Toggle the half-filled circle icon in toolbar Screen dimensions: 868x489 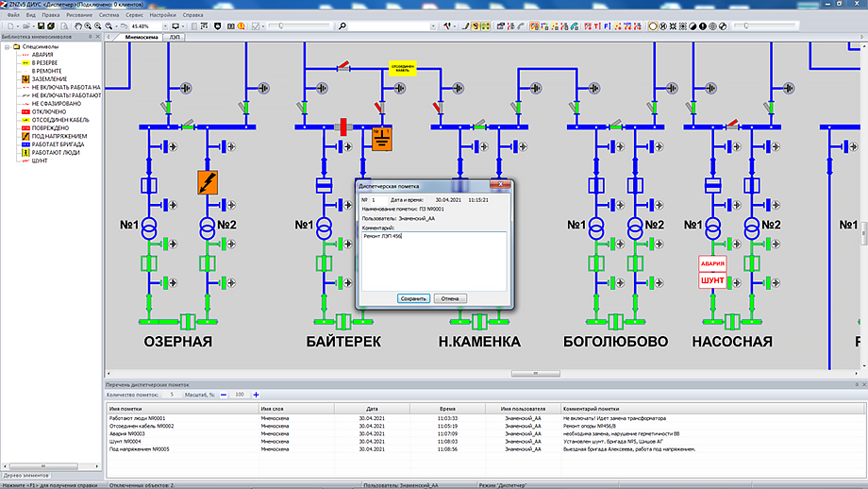[692, 26]
